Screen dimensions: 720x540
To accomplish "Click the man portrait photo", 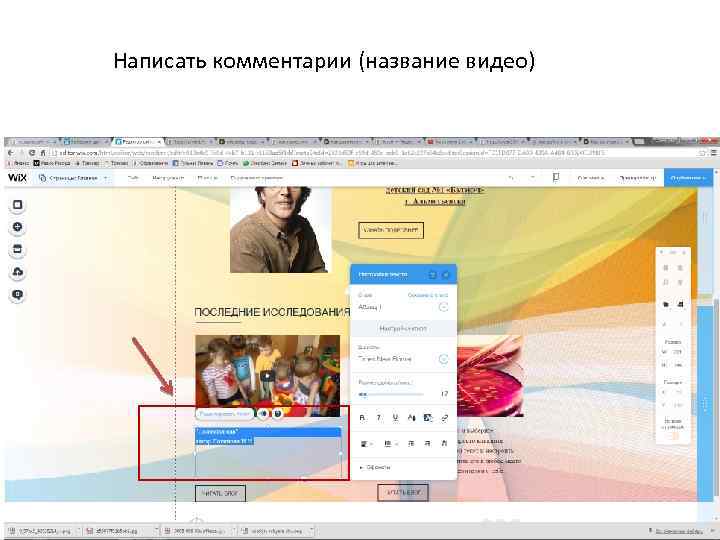I will coord(280,229).
